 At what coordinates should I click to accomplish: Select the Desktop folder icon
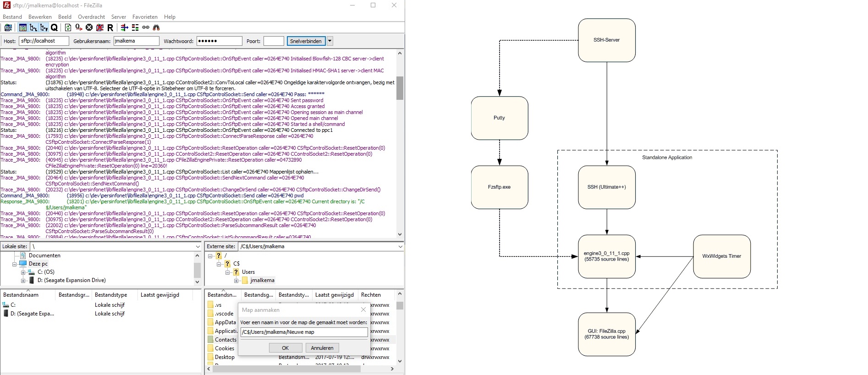tap(210, 357)
